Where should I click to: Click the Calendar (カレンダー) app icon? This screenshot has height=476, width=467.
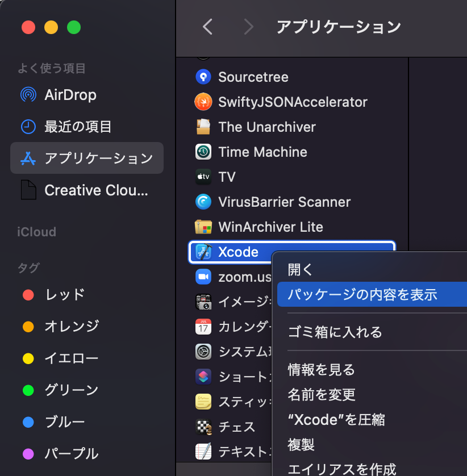pyautogui.click(x=203, y=327)
